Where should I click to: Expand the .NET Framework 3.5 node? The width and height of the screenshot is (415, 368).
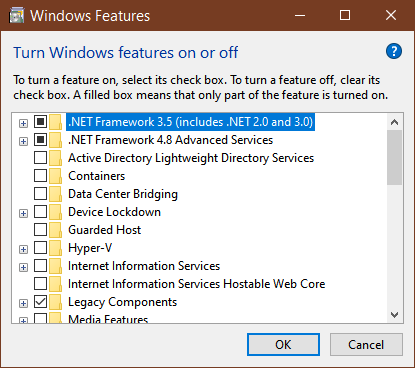click(x=23, y=124)
